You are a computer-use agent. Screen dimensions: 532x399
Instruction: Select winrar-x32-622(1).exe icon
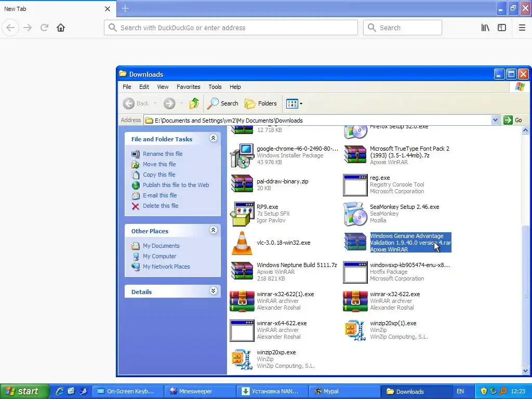(x=242, y=301)
